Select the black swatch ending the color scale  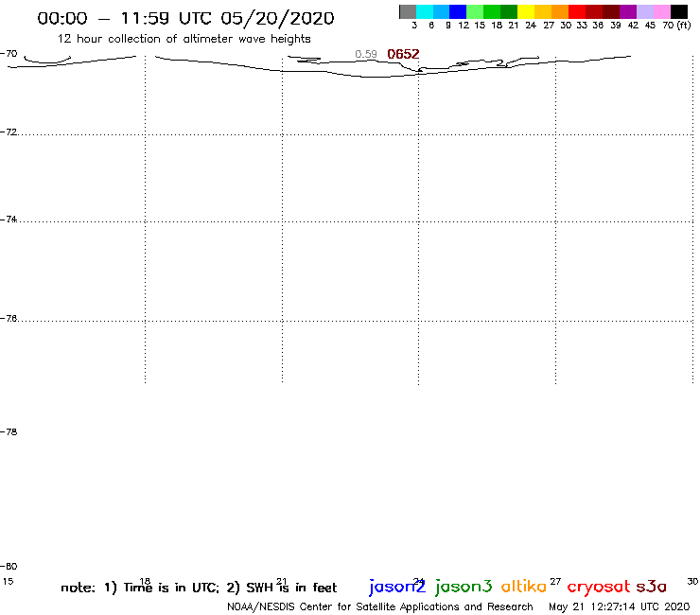tap(678, 11)
